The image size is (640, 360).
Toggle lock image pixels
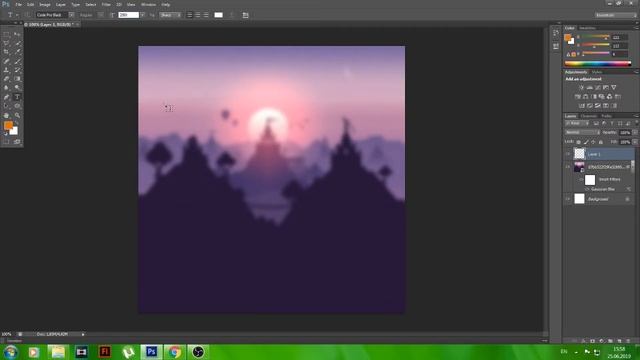point(586,142)
